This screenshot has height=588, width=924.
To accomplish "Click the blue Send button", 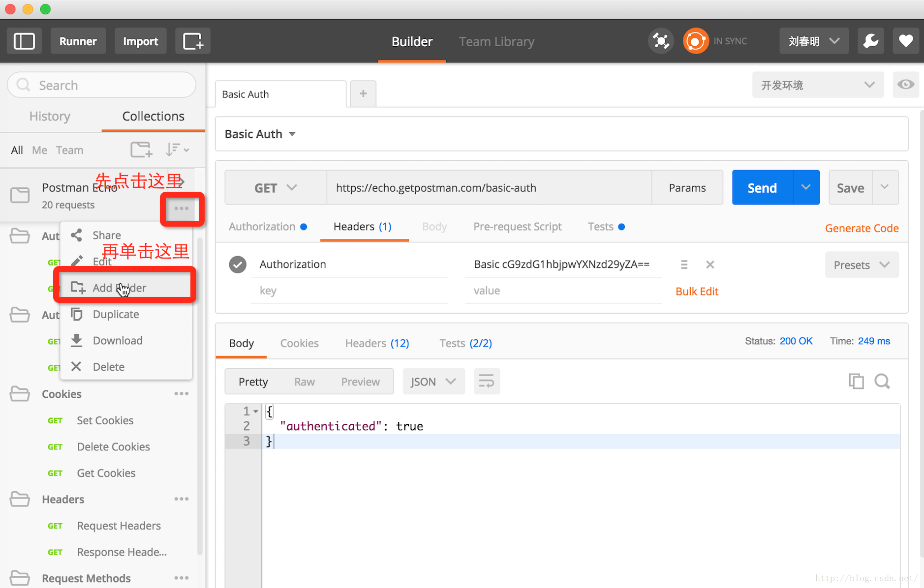I will (x=762, y=187).
